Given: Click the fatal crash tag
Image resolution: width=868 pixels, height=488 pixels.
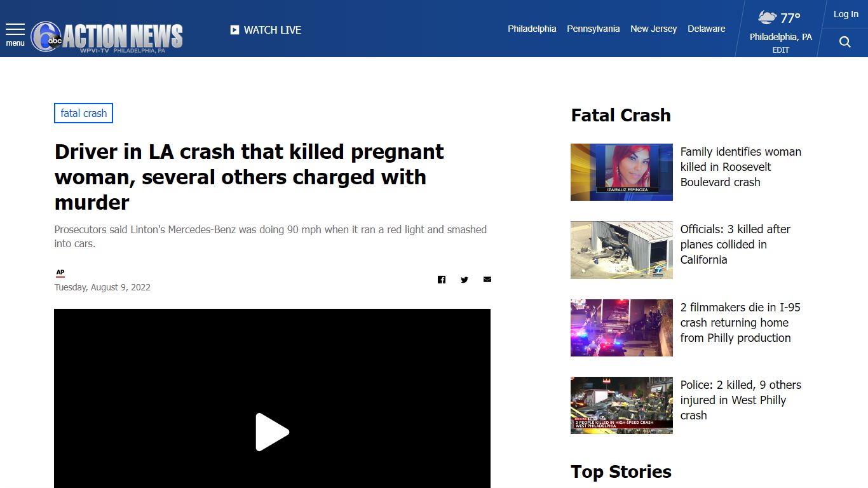Looking at the screenshot, I should (84, 113).
